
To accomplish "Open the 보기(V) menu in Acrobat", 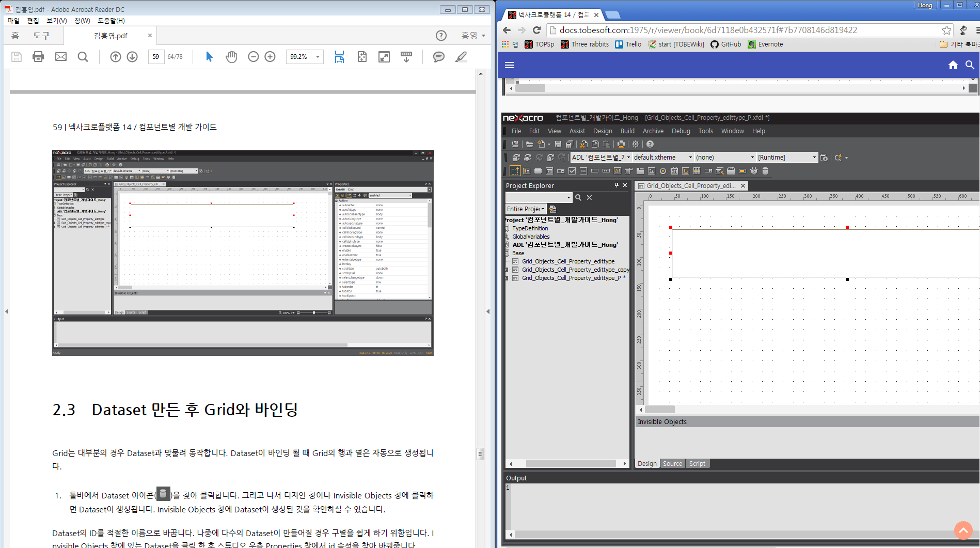I will click(57, 21).
